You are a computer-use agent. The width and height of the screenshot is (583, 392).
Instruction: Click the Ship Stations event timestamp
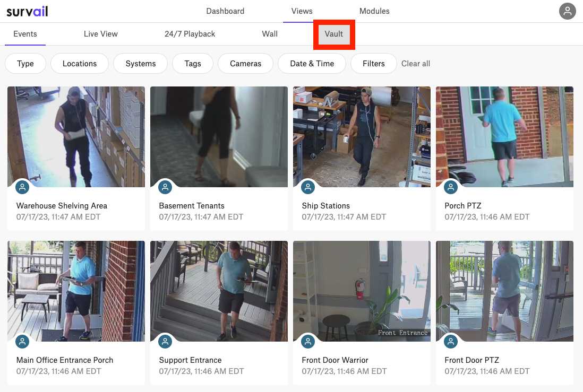344,217
